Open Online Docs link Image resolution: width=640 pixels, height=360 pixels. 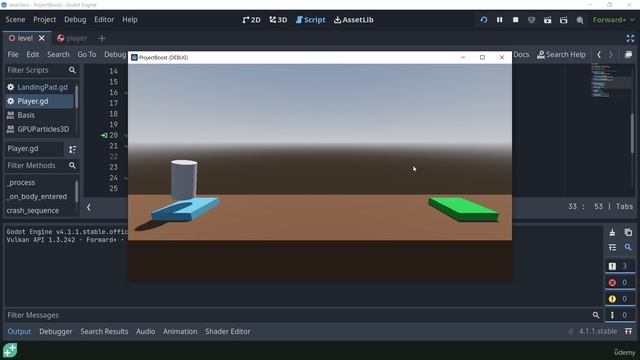521,54
